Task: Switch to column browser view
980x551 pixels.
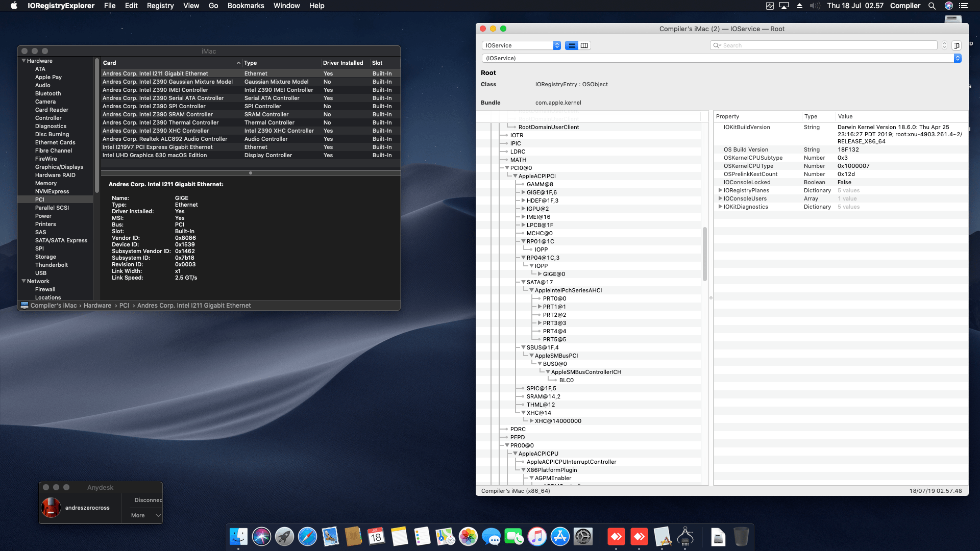Action: coord(584,45)
